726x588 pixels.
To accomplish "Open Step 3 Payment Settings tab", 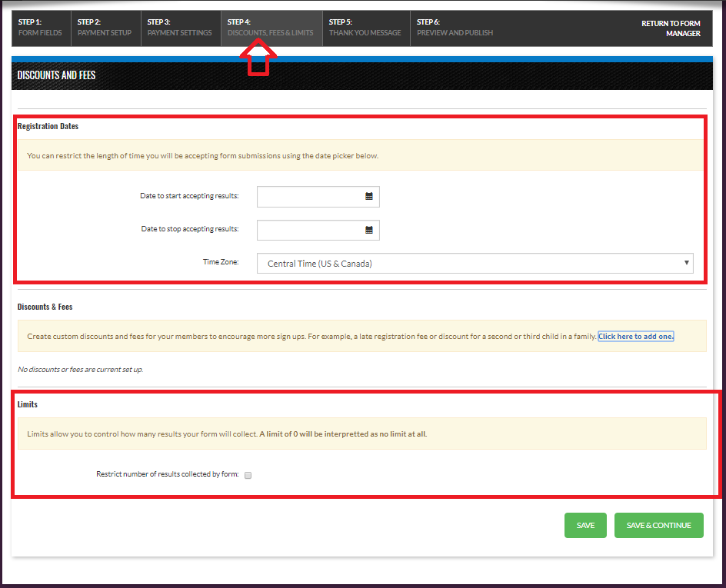I will [x=179, y=28].
